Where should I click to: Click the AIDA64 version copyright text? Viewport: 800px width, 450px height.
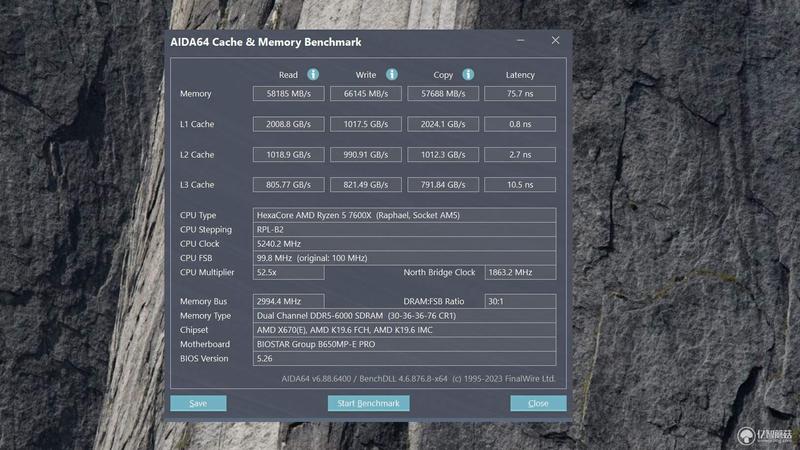pyautogui.click(x=418, y=379)
